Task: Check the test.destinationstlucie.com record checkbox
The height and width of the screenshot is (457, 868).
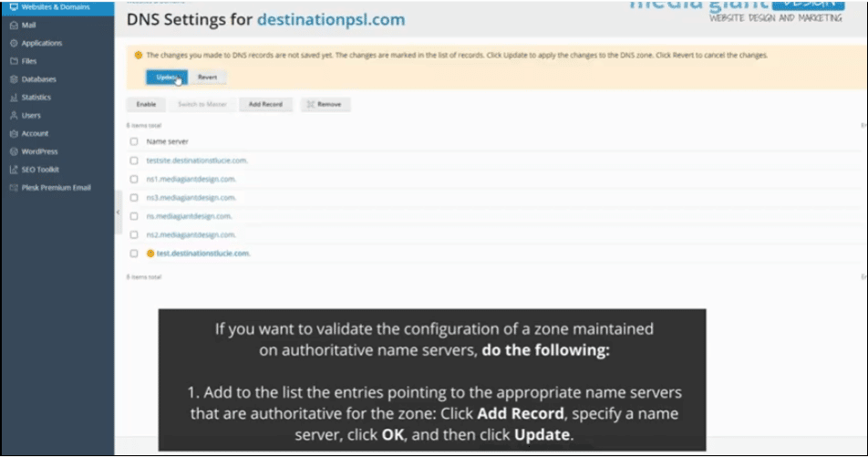Action: [x=134, y=254]
